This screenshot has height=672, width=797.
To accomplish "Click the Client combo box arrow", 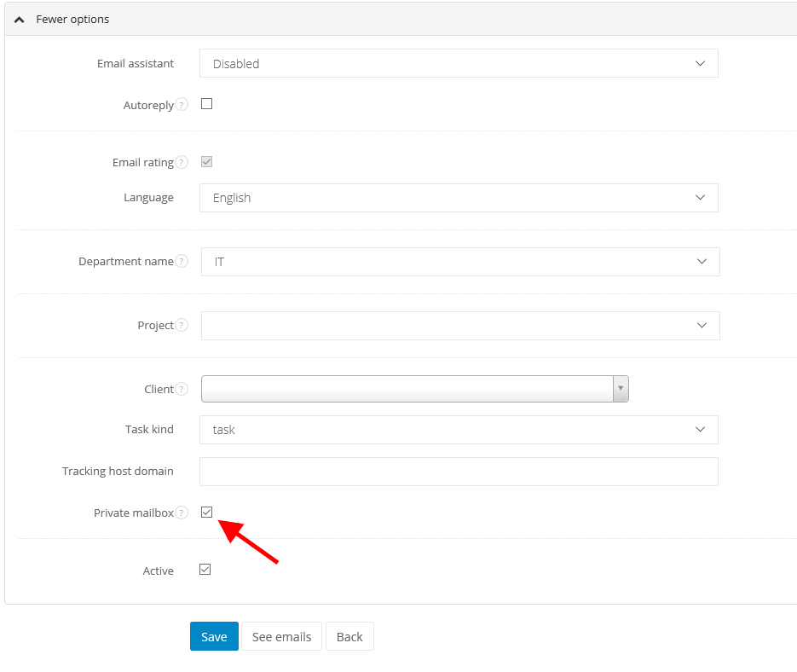I will (621, 389).
